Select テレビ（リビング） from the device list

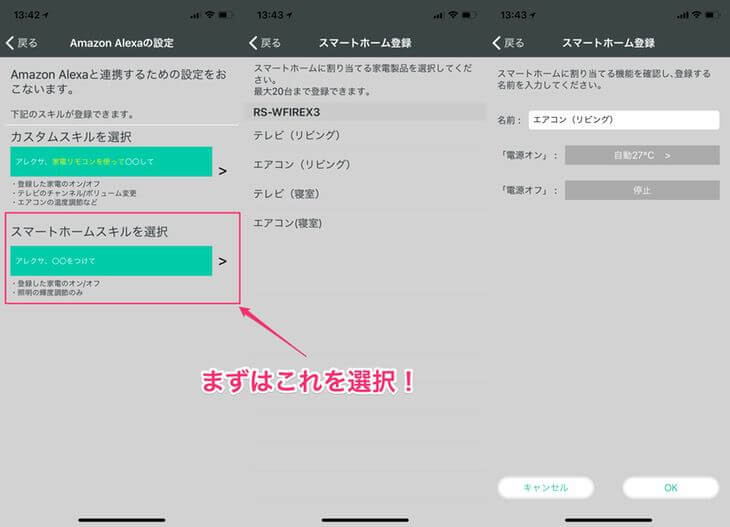[365, 135]
